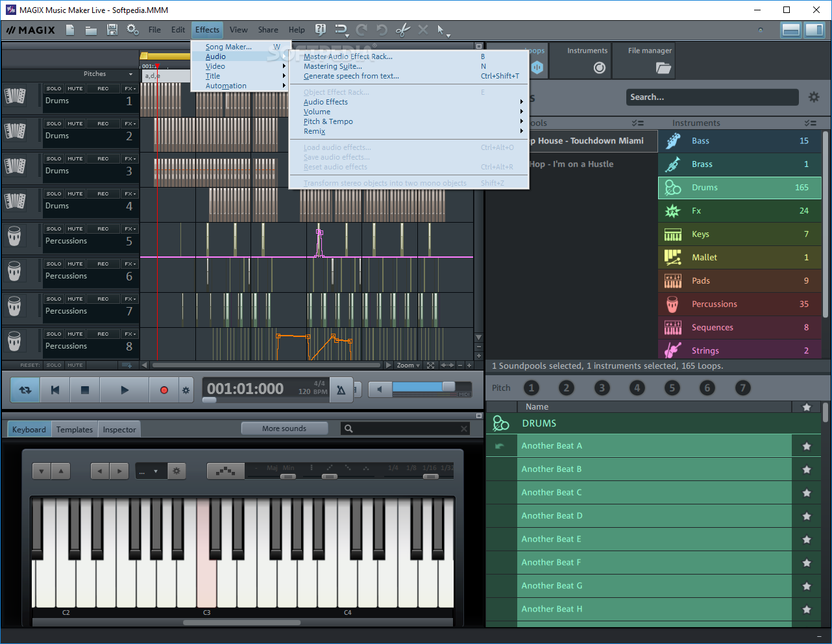Solo Drums track 1
Image resolution: width=832 pixels, height=644 pixels.
point(54,88)
